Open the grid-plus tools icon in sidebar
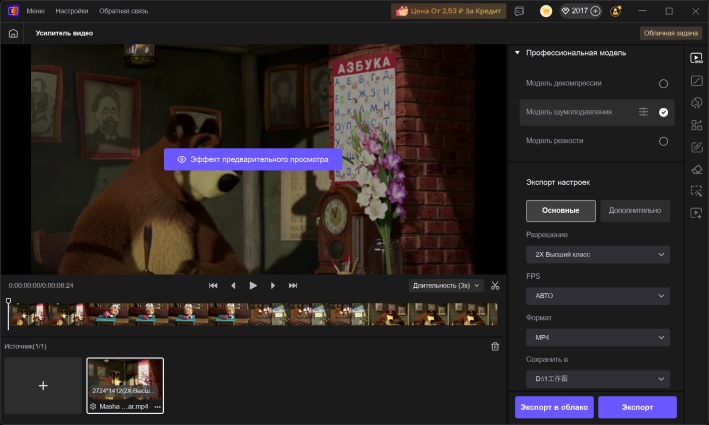This screenshot has width=709, height=425. [x=696, y=125]
